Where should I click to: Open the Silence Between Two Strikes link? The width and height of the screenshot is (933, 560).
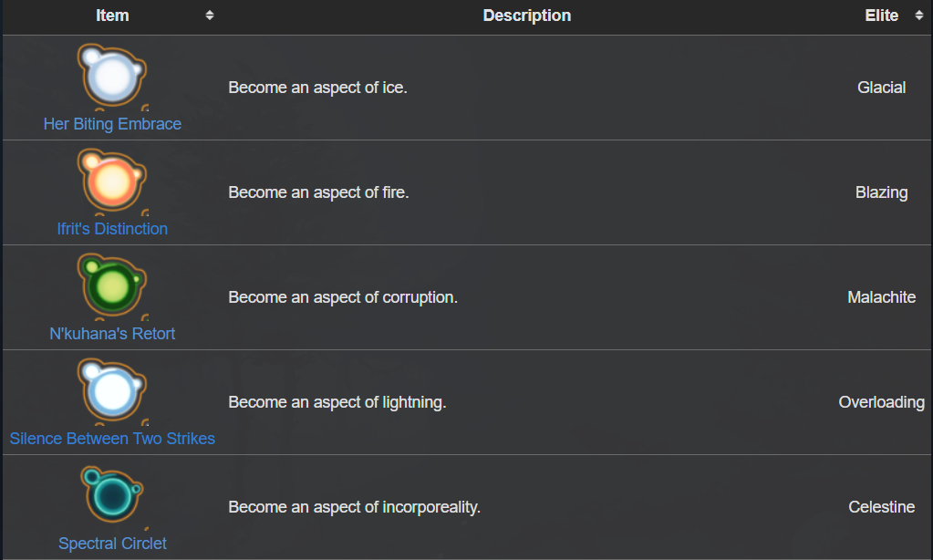112,439
